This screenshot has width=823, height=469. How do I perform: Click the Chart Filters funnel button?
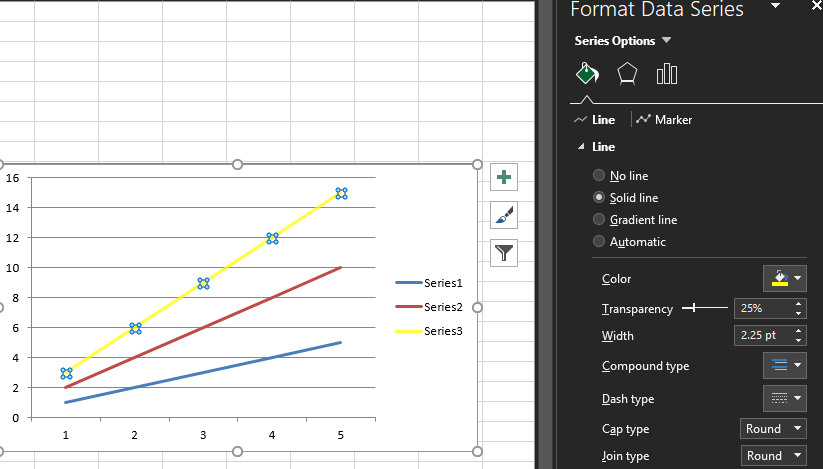point(504,253)
